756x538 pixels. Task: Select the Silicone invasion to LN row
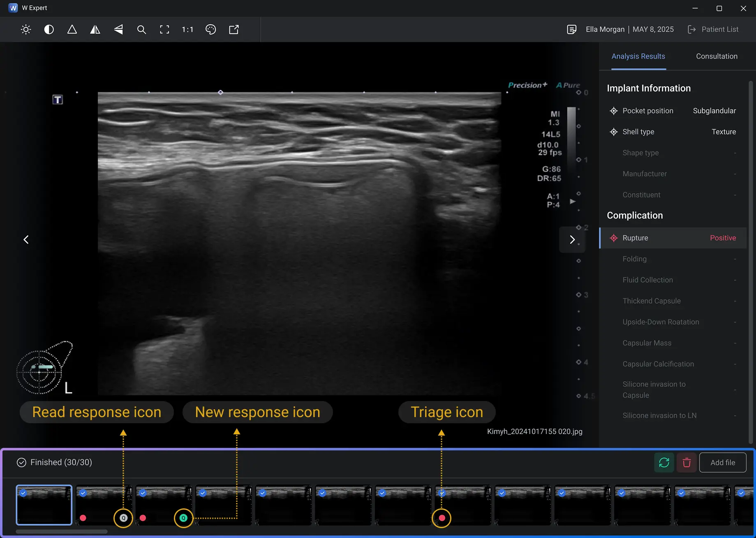point(673,415)
